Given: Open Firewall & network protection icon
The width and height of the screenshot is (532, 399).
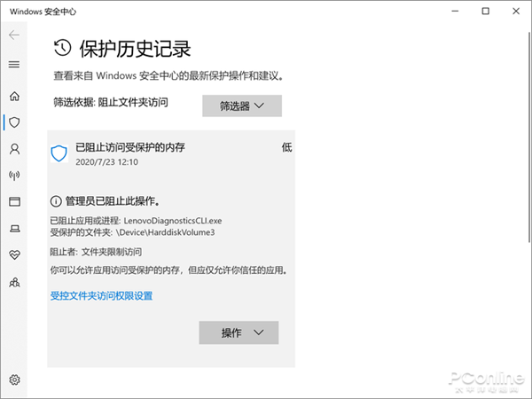Looking at the screenshot, I should click(x=14, y=176).
